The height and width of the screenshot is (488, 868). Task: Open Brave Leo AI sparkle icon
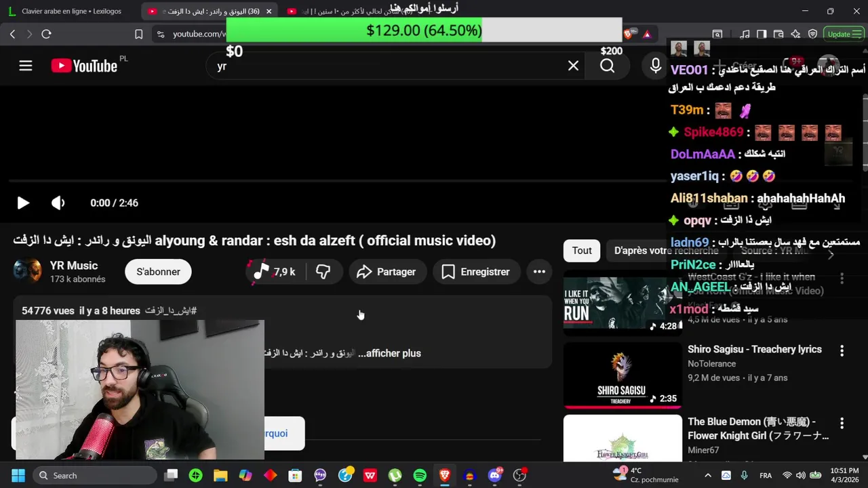pyautogui.click(x=795, y=34)
